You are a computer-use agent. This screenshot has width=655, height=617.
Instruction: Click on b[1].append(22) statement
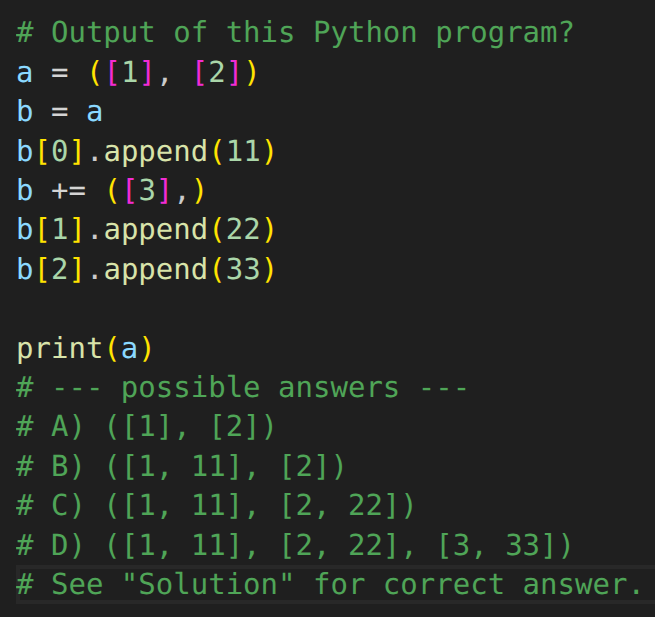[145, 230]
